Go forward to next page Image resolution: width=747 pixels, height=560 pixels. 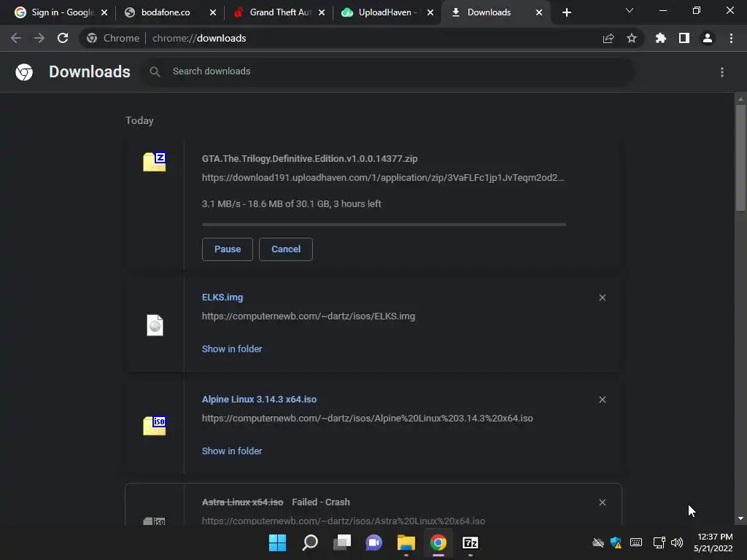pos(39,38)
